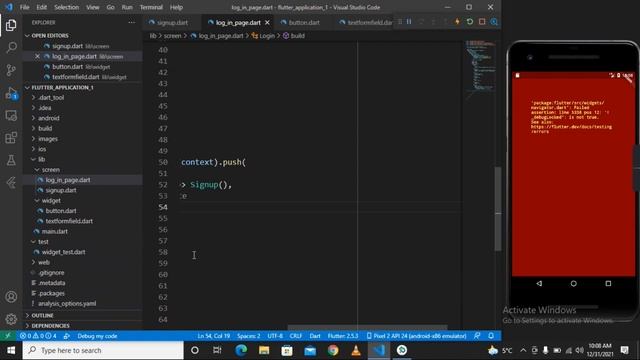This screenshot has width=640, height=360.
Task: Open the Explorer view in activity bar
Action: [11, 25]
